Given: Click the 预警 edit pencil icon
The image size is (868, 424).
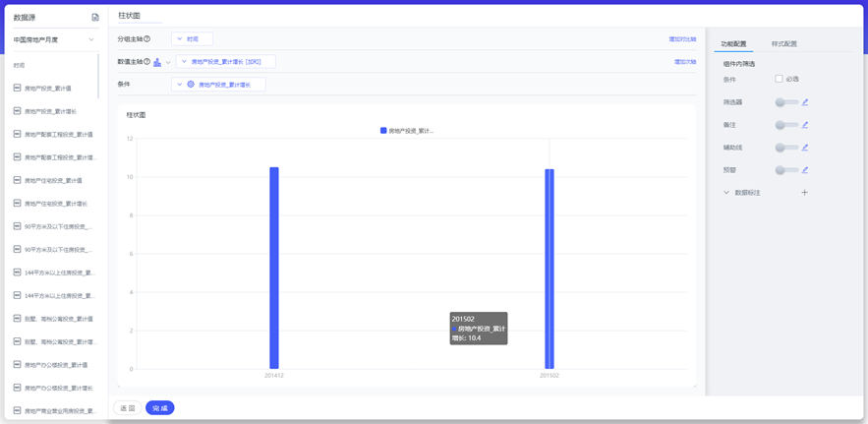Looking at the screenshot, I should tap(805, 170).
